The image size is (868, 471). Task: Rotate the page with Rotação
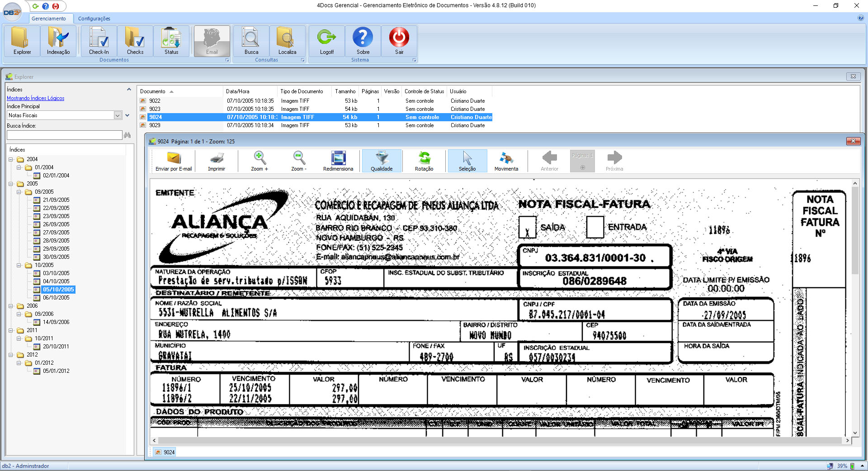click(x=424, y=161)
